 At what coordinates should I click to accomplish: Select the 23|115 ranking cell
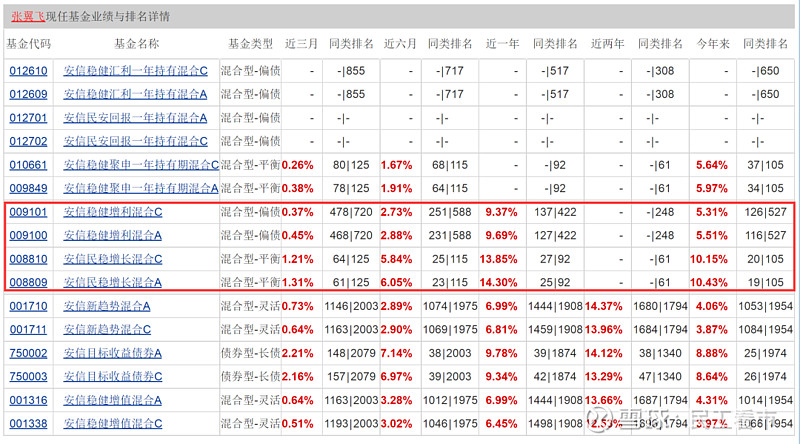click(449, 282)
